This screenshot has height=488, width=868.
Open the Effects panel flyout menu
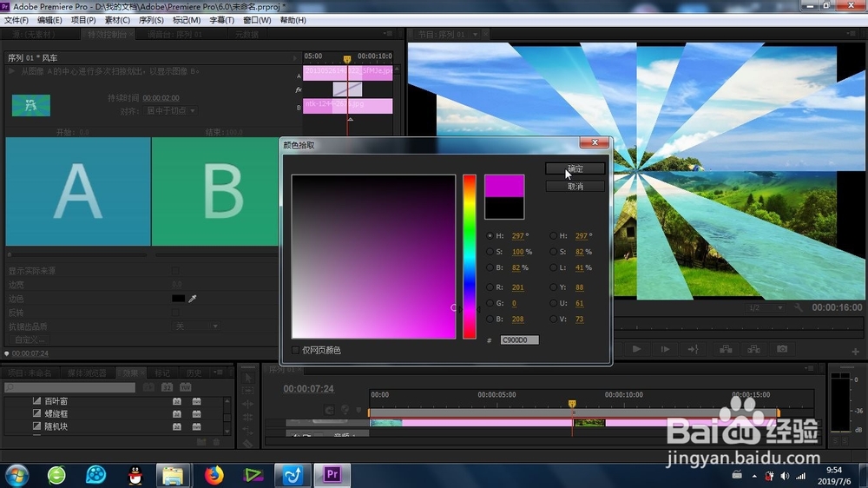click(219, 373)
